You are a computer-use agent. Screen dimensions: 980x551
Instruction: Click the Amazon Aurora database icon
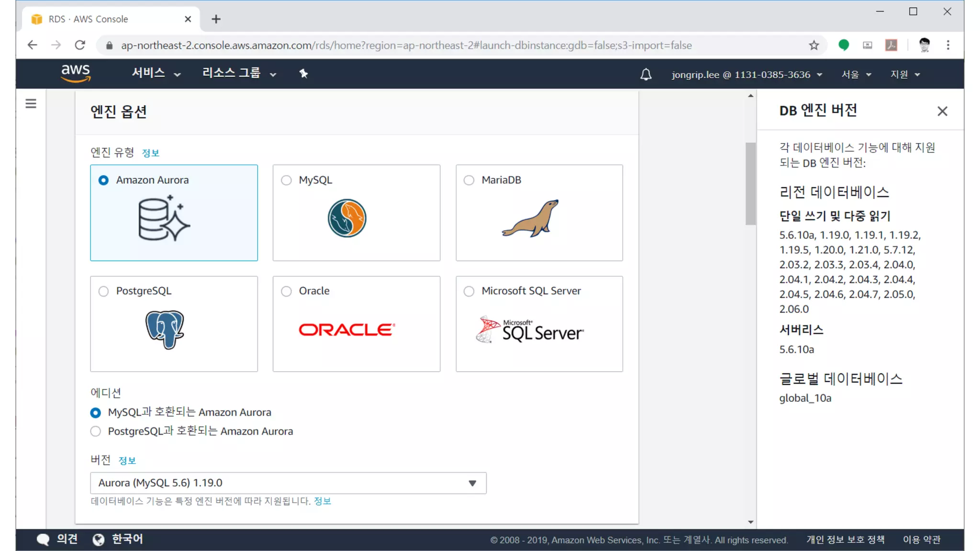coord(164,218)
